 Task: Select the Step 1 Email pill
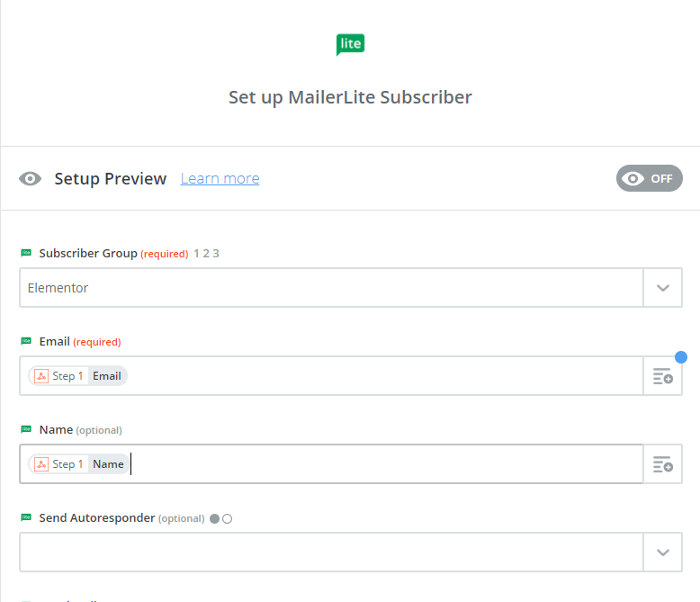(x=78, y=376)
